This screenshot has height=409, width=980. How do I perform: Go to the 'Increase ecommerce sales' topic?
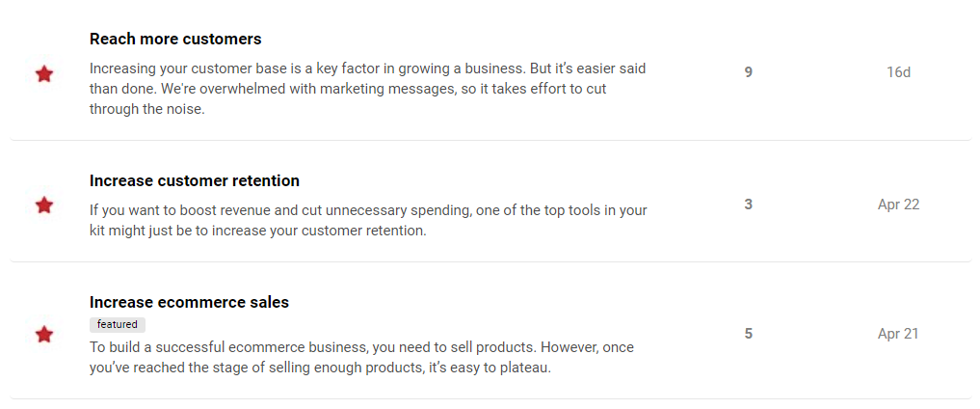tap(189, 302)
